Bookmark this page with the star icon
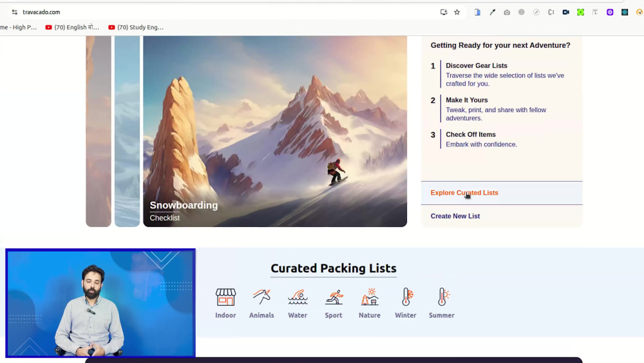The image size is (644, 363). (x=457, y=12)
